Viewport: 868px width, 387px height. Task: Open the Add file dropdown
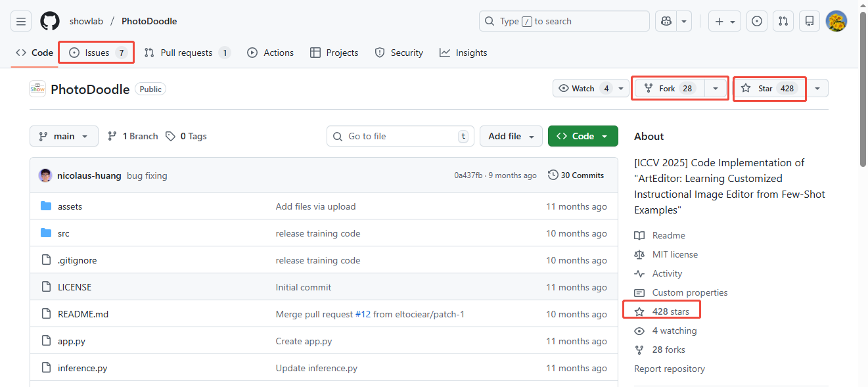coord(511,136)
